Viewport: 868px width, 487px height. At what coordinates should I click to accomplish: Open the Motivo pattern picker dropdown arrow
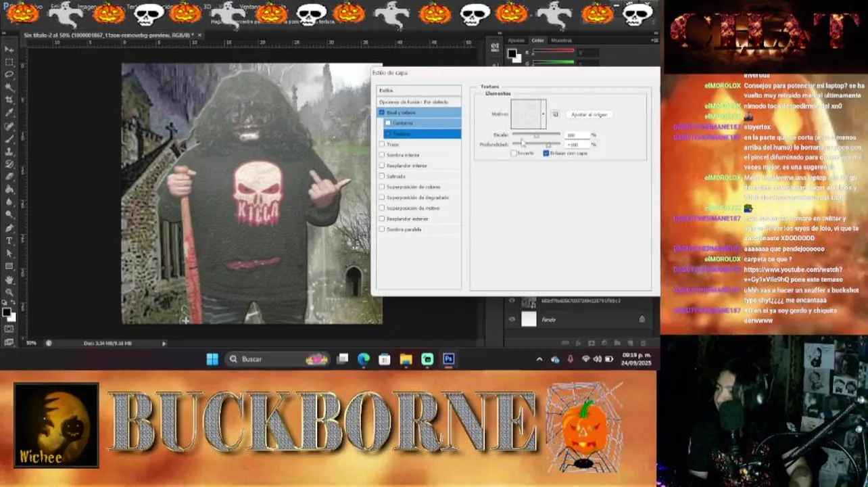543,114
